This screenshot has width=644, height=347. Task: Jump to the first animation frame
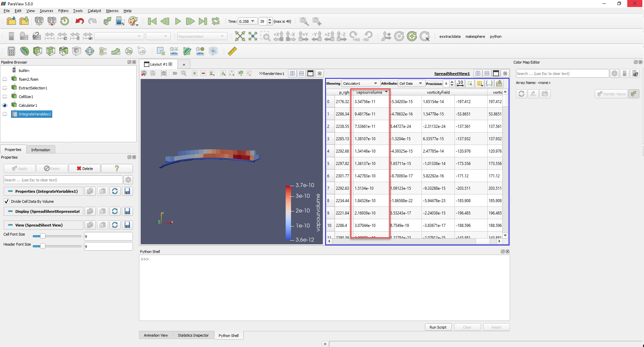click(x=152, y=21)
